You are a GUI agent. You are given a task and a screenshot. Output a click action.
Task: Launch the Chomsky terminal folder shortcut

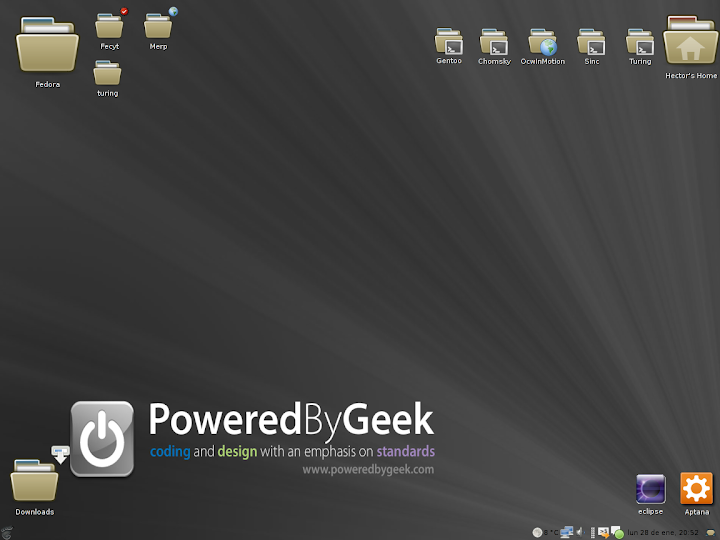tap(494, 42)
